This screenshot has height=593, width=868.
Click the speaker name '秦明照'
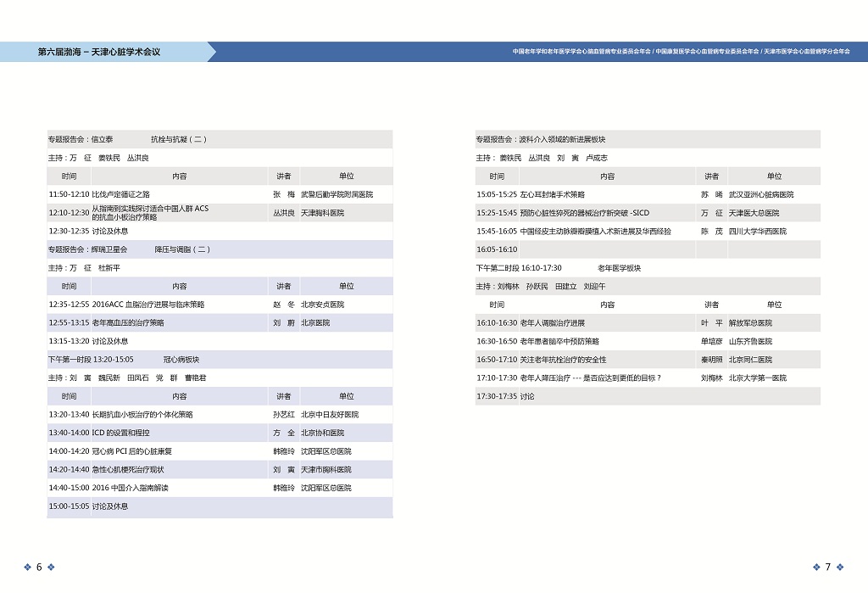[712, 359]
